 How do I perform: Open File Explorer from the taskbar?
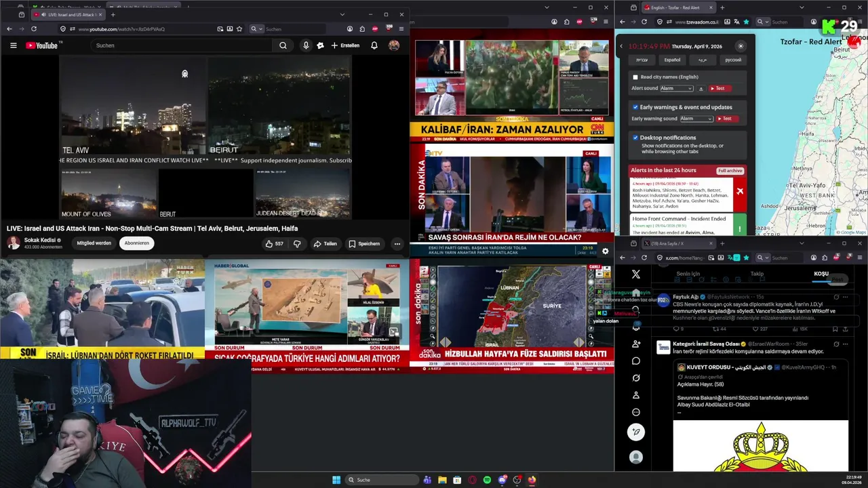tap(442, 480)
